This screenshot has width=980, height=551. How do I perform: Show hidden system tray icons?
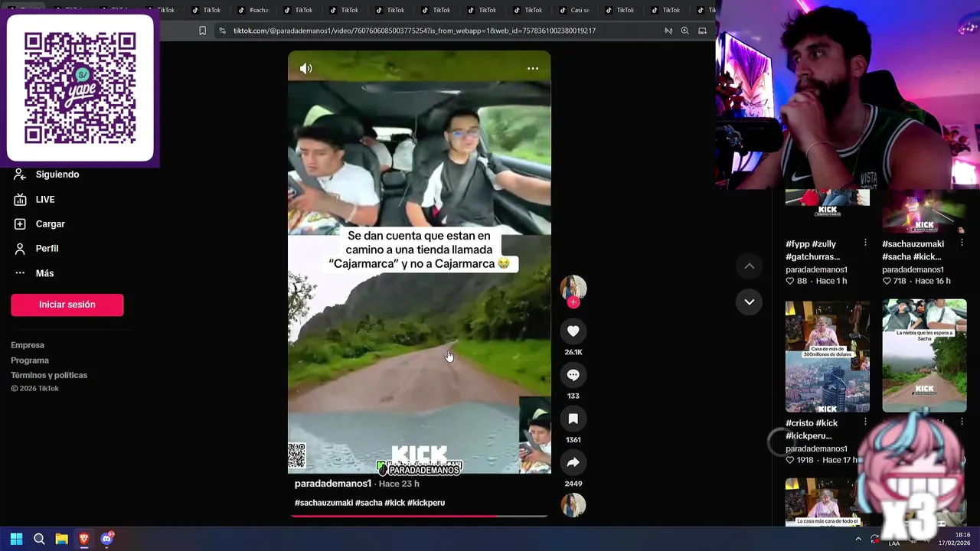point(858,539)
